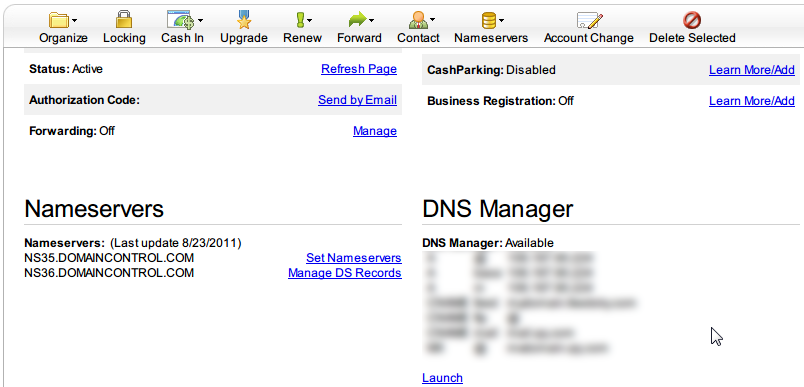Click the Nameservers section heading
804x387 pixels.
click(94, 209)
